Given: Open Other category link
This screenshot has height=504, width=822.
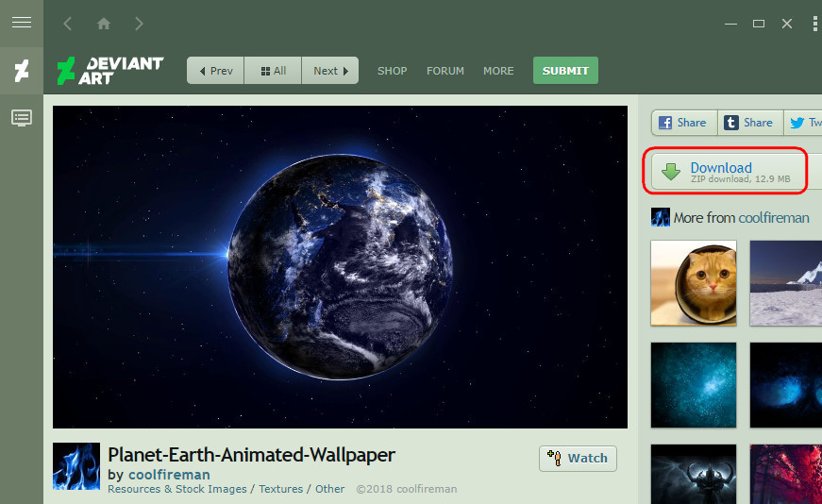Looking at the screenshot, I should [x=329, y=489].
